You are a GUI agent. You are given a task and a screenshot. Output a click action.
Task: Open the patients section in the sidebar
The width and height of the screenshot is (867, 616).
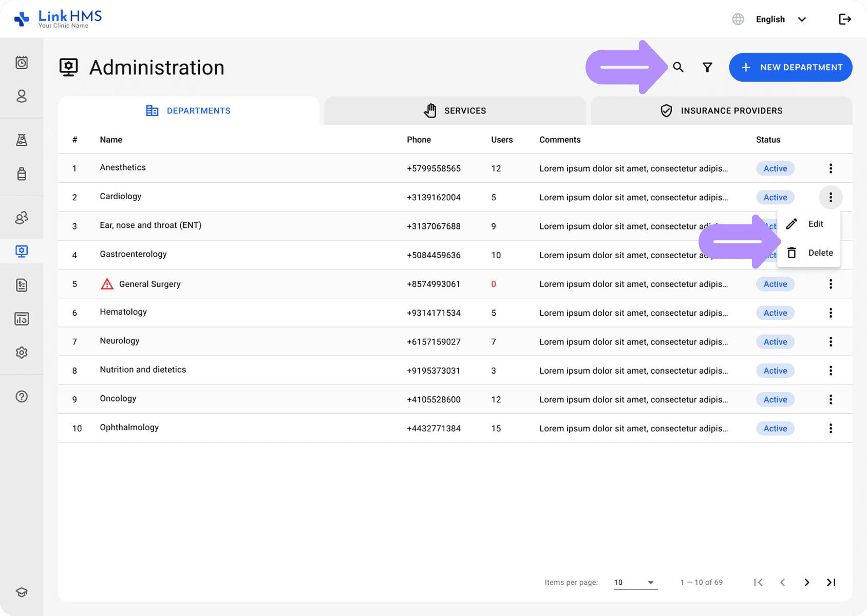point(22,97)
